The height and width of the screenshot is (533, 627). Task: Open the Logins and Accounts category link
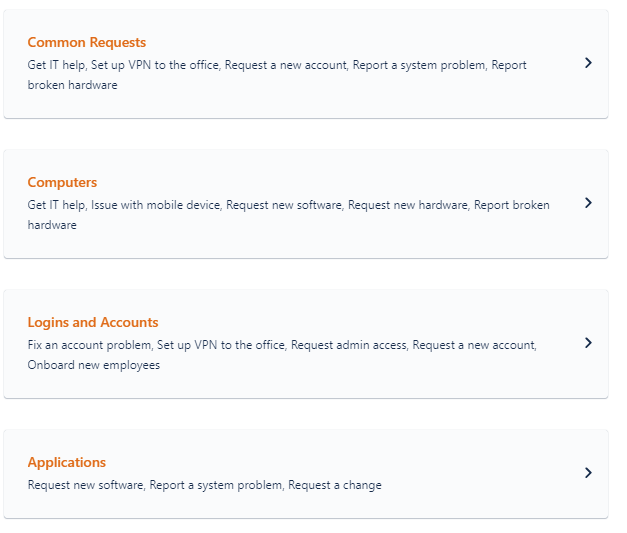[x=93, y=322]
